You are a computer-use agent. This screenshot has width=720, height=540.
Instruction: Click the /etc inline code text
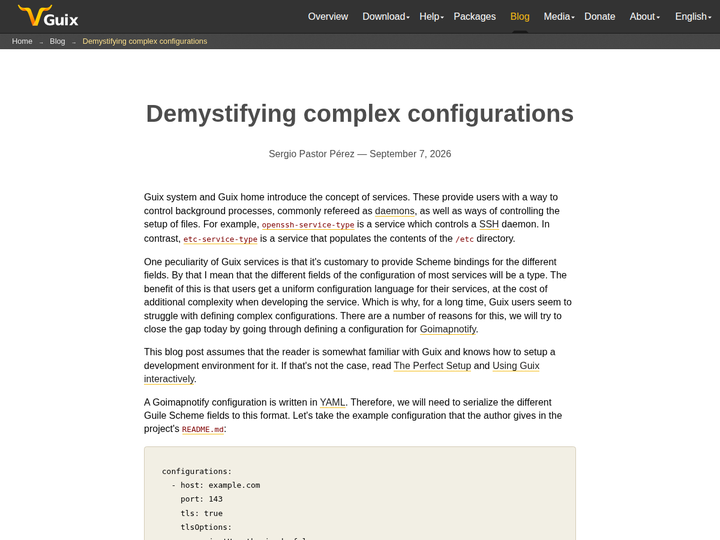464,239
